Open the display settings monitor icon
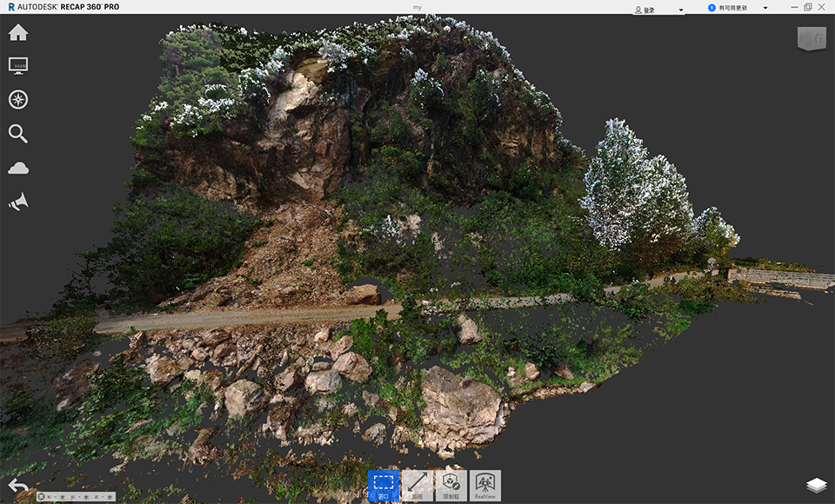 18,66
